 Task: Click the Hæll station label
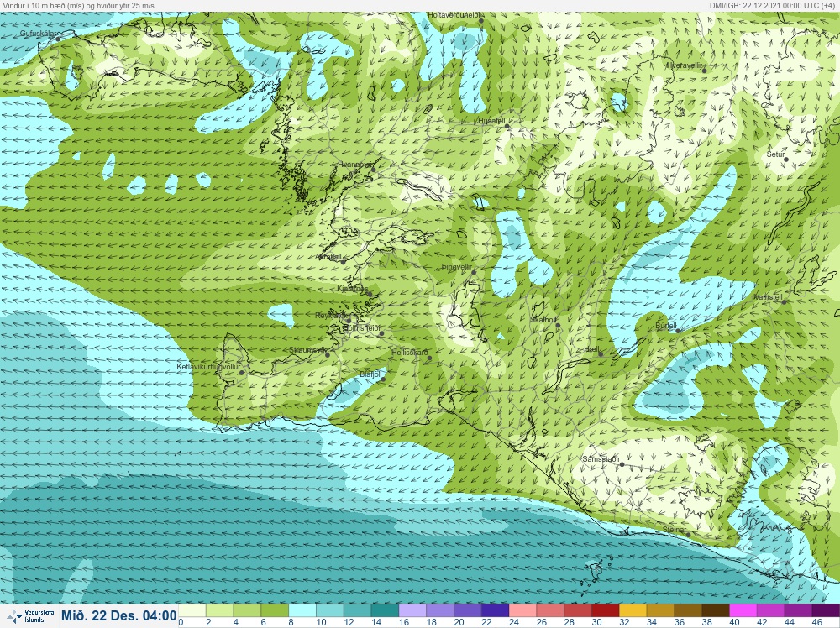point(591,349)
